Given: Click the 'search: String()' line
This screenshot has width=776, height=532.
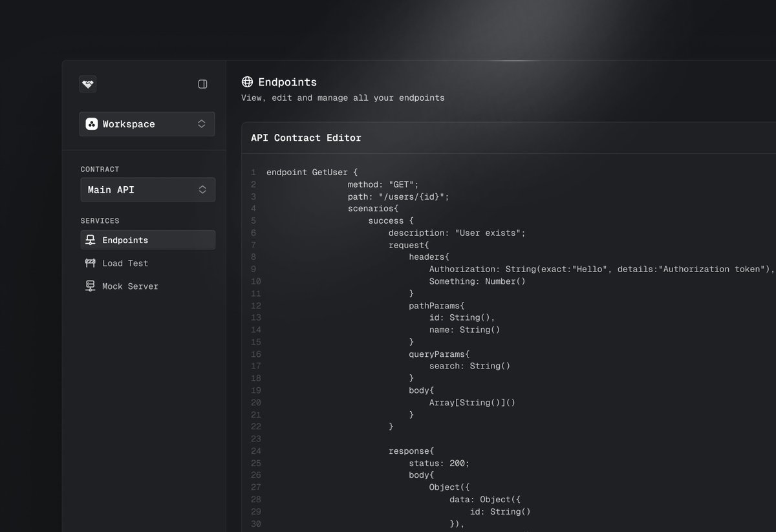Looking at the screenshot, I should pos(470,366).
